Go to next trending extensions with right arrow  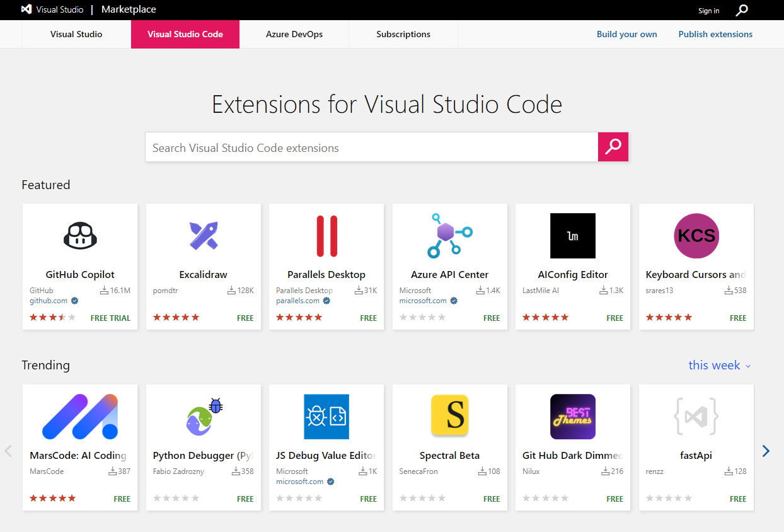point(766,451)
